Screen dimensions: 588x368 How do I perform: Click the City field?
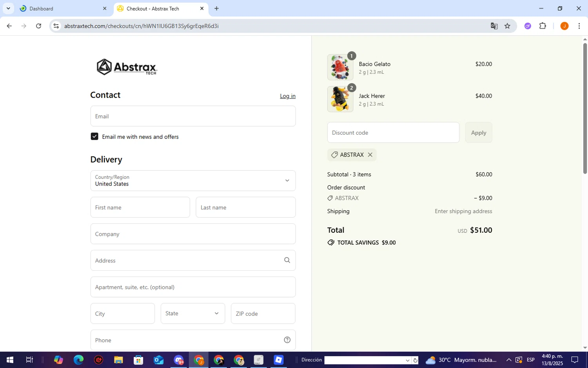pyautogui.click(x=123, y=313)
